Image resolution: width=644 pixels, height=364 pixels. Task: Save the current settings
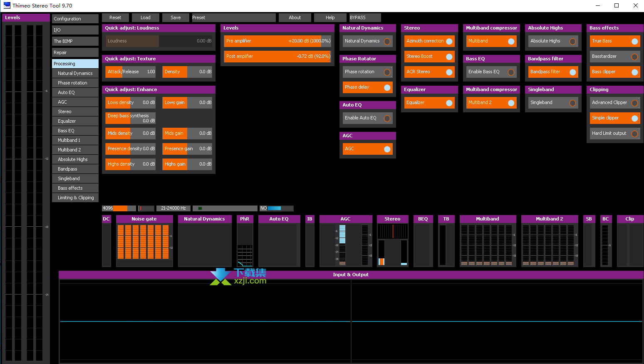176,17
